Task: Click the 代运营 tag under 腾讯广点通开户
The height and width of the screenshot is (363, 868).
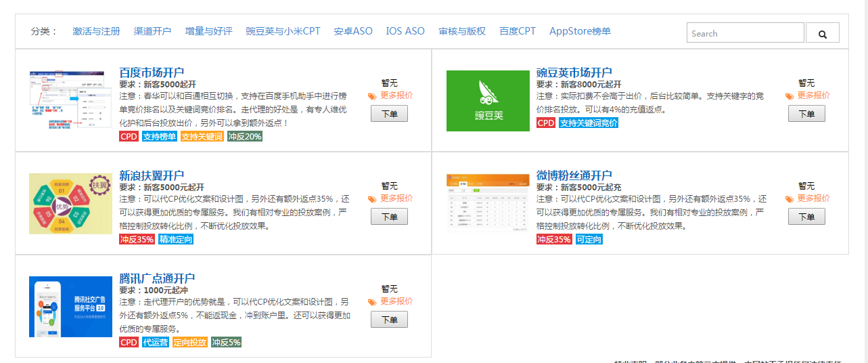Action: tap(156, 342)
